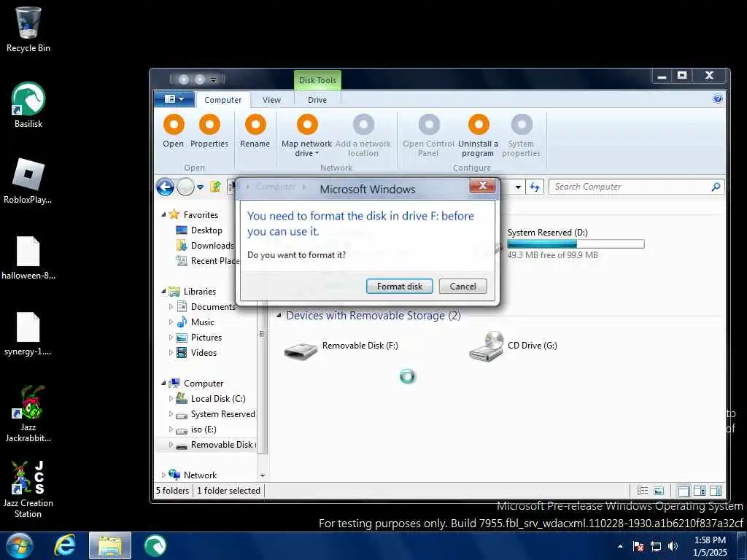
Task: Go back using the Back arrow button
Action: (x=166, y=187)
